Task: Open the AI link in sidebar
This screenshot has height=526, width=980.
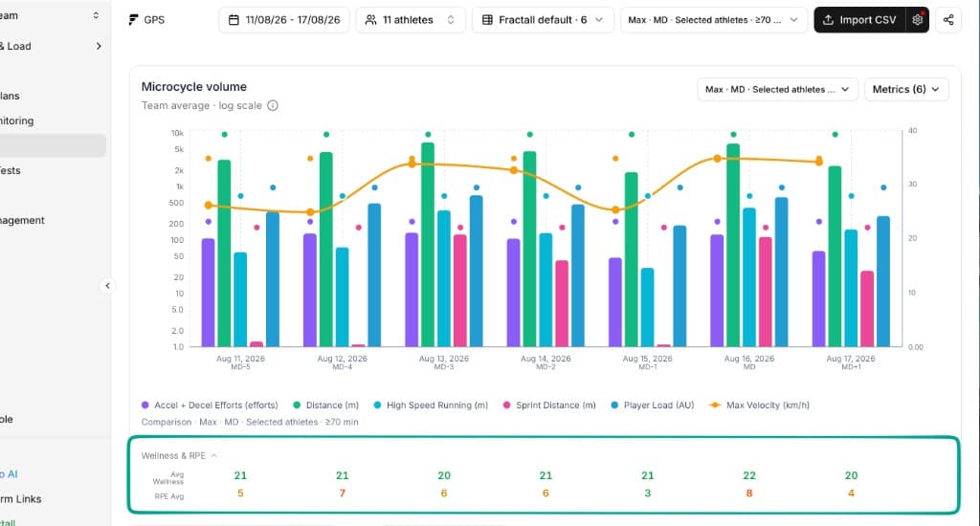Action: point(9,474)
